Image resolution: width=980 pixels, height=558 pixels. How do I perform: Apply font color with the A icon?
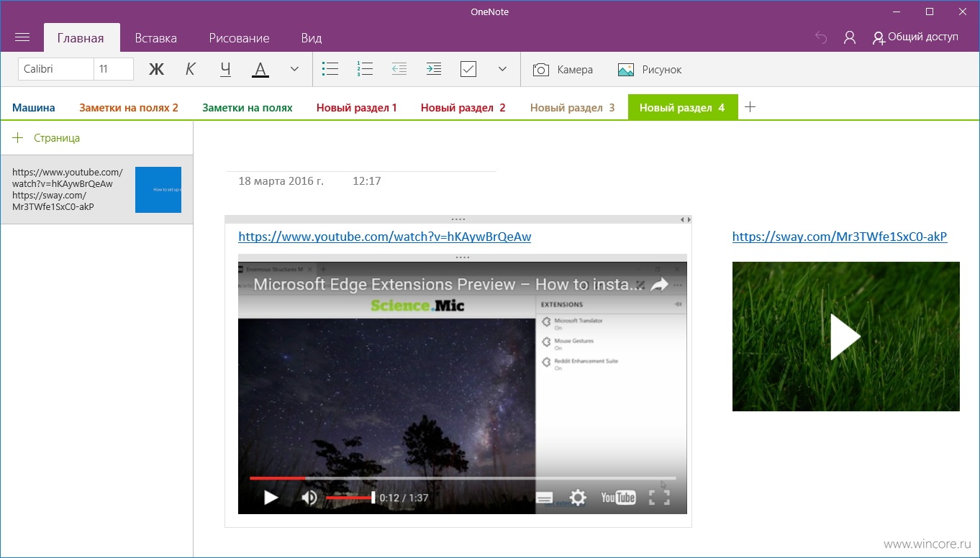click(x=260, y=69)
